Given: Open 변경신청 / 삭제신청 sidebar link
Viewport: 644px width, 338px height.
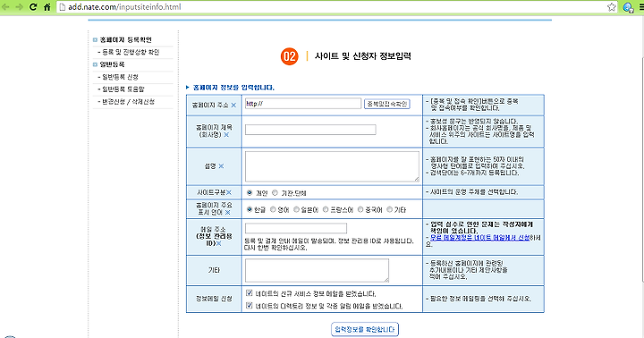Looking at the screenshot, I should (x=128, y=101).
